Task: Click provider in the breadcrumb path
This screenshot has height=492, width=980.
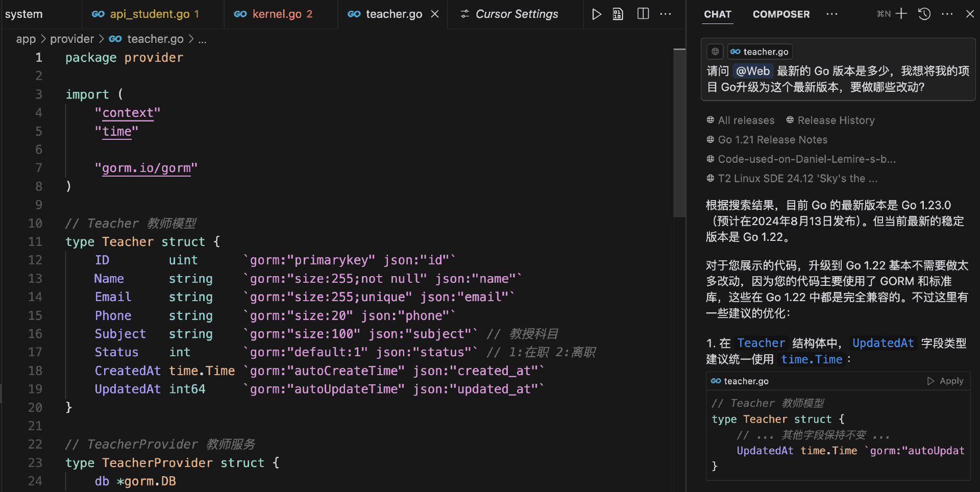Action: point(72,39)
